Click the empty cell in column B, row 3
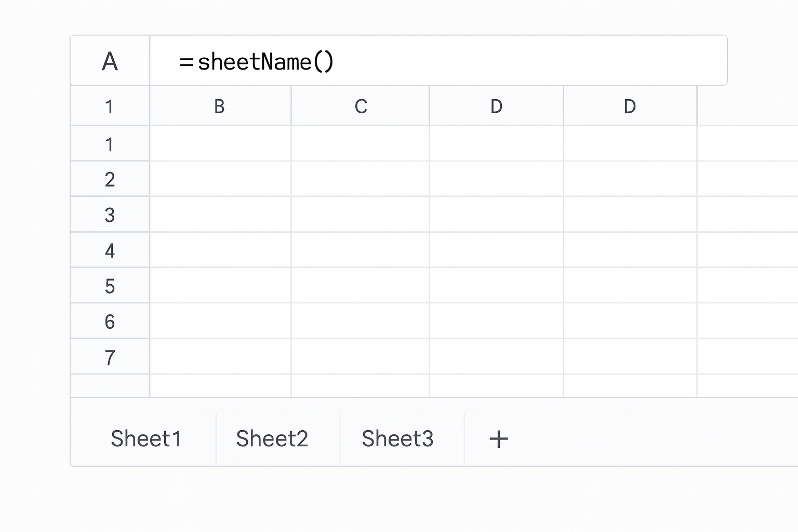Image resolution: width=798 pixels, height=532 pixels. (x=220, y=215)
